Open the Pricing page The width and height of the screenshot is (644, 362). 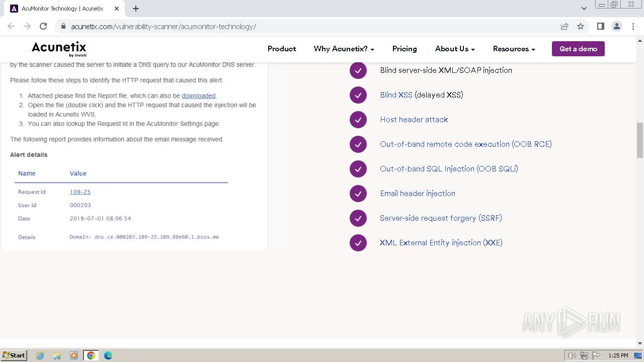[x=405, y=49]
